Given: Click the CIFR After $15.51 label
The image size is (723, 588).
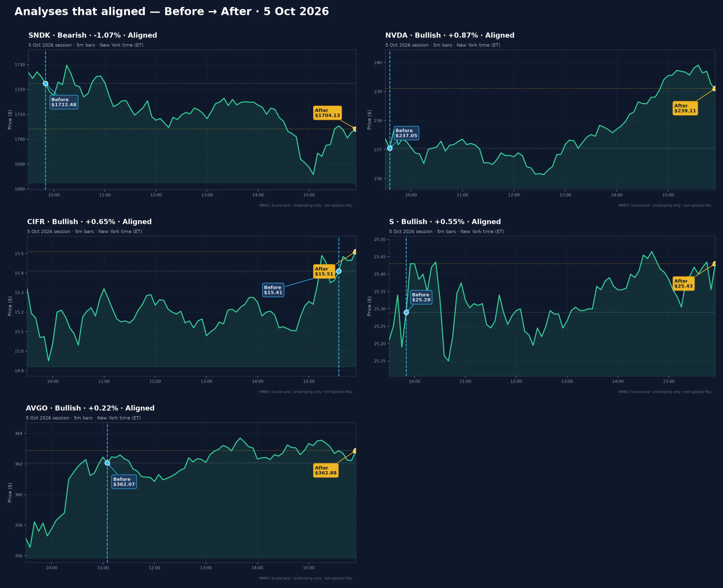Looking at the screenshot, I should coord(324,271).
